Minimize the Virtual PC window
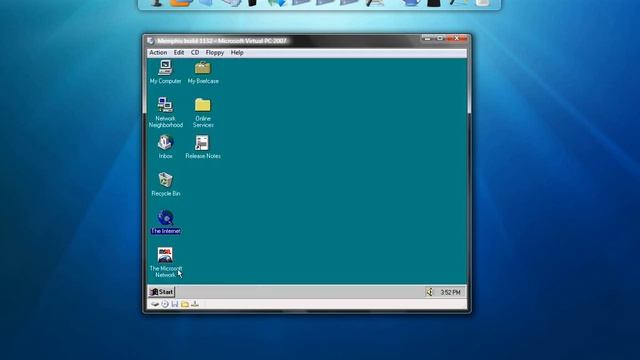Screen dimensions: 640x360 pos(427,38)
